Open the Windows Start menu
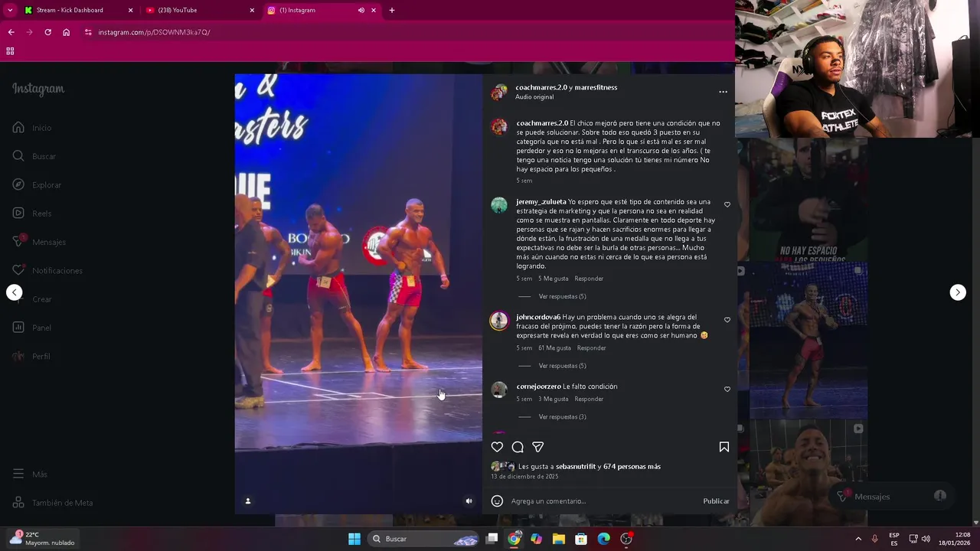 pos(354,539)
